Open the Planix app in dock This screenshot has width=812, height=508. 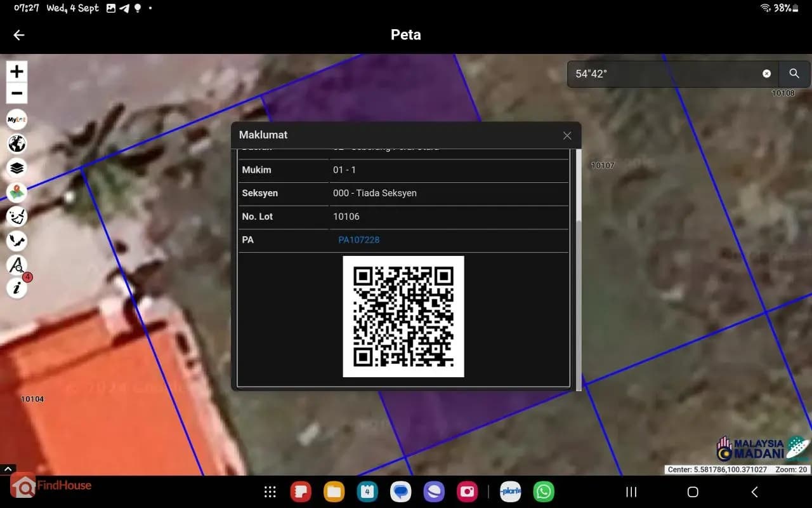[x=511, y=491]
